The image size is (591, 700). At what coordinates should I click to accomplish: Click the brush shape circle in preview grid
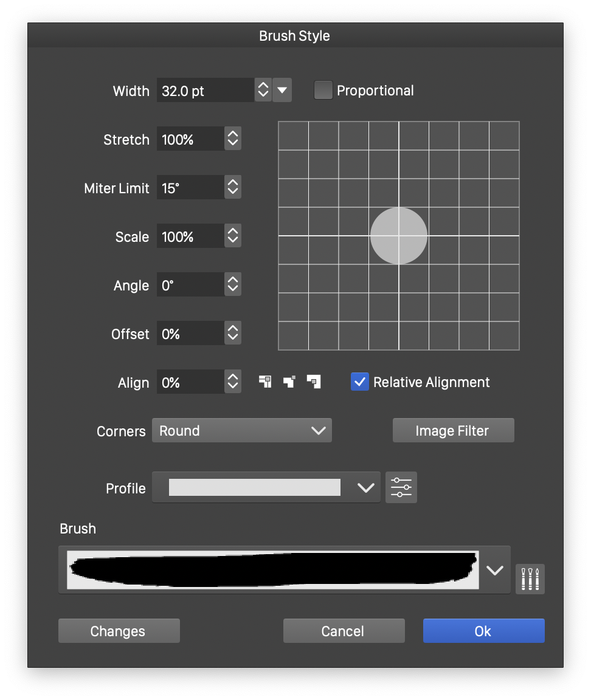pos(399,236)
